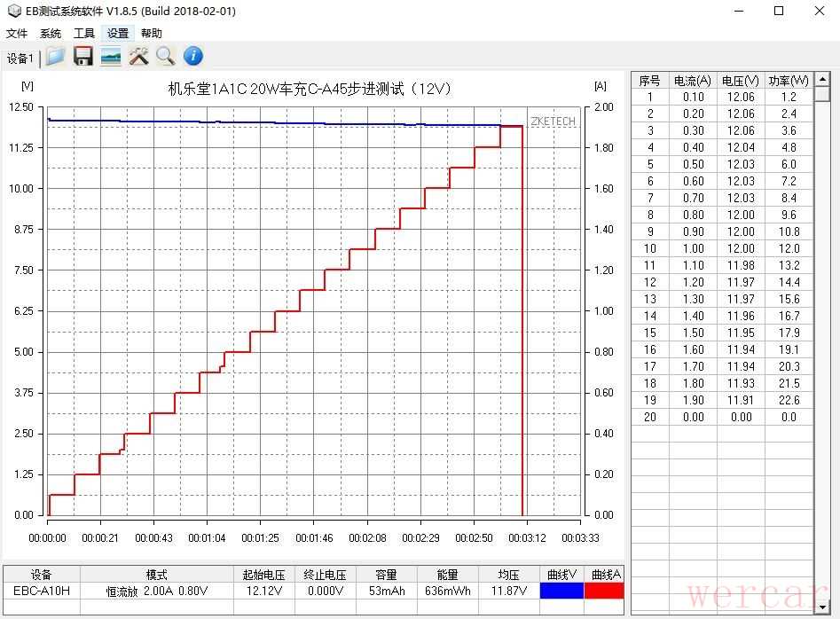Select the 设备1 tab
840x619 pixels.
point(20,59)
